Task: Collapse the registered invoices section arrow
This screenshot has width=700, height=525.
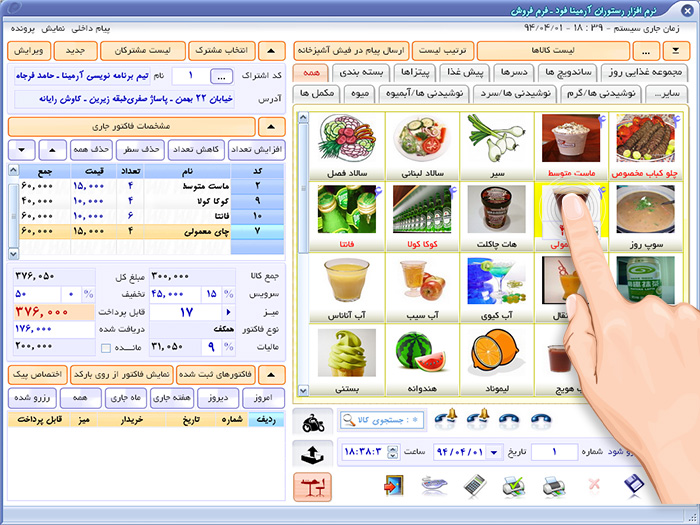Action: [271, 375]
